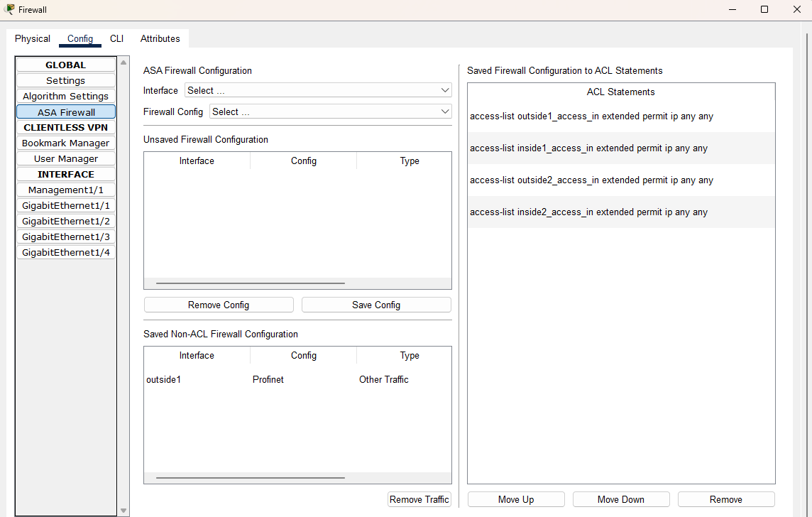Image resolution: width=812 pixels, height=517 pixels.
Task: Open the Algorithm Settings panel
Action: 65,96
